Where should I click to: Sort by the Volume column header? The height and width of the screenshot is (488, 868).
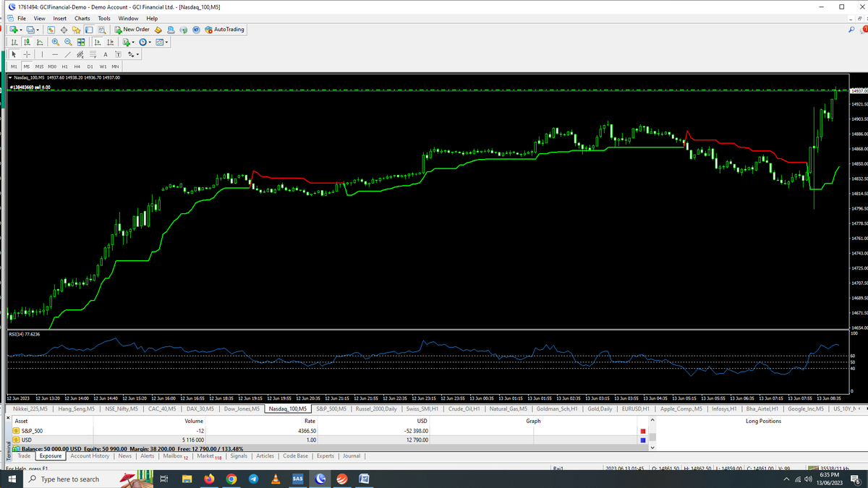[x=194, y=421]
